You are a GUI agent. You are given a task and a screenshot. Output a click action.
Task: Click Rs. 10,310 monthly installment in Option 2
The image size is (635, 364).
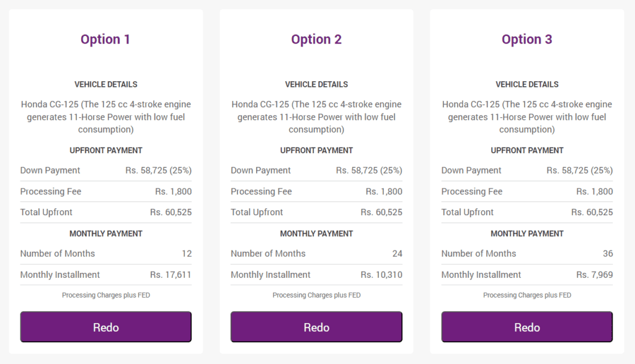click(x=381, y=275)
